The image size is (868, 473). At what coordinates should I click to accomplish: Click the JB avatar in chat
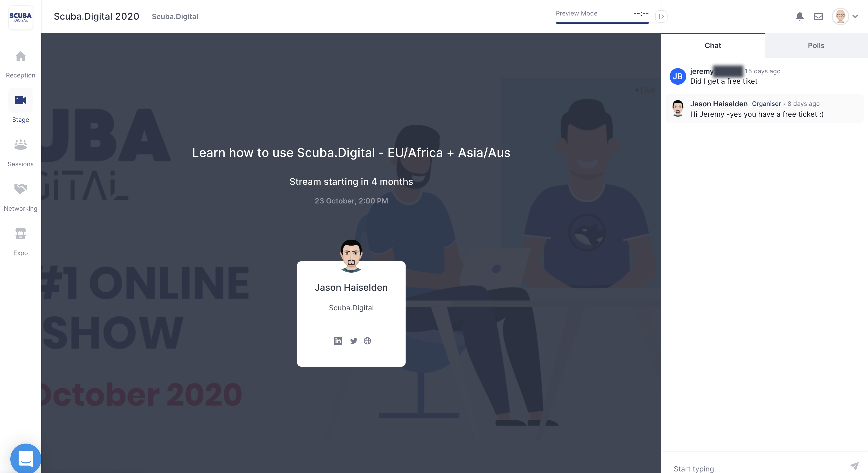point(678,76)
